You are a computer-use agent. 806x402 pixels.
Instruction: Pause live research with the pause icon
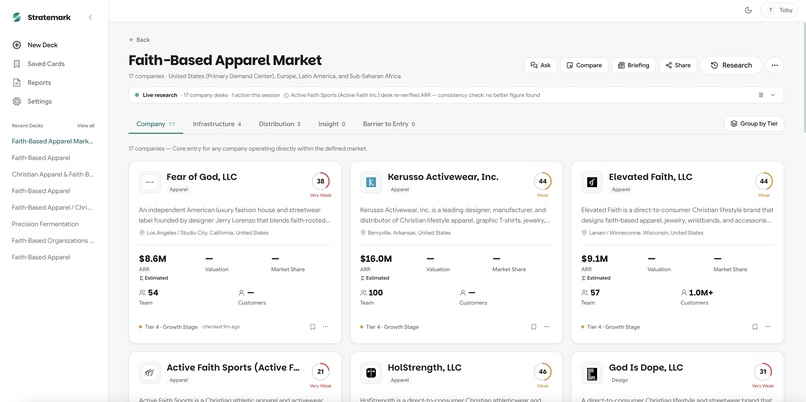[x=761, y=95]
